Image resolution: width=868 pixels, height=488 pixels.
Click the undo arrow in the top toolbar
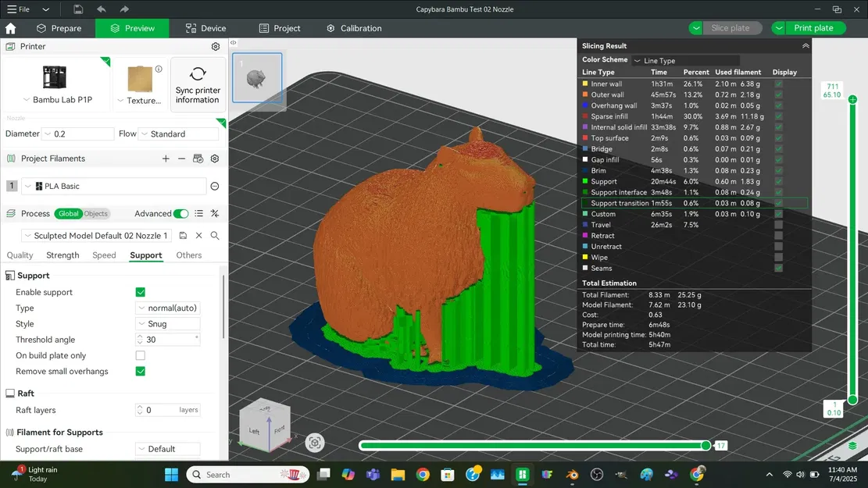click(x=101, y=9)
